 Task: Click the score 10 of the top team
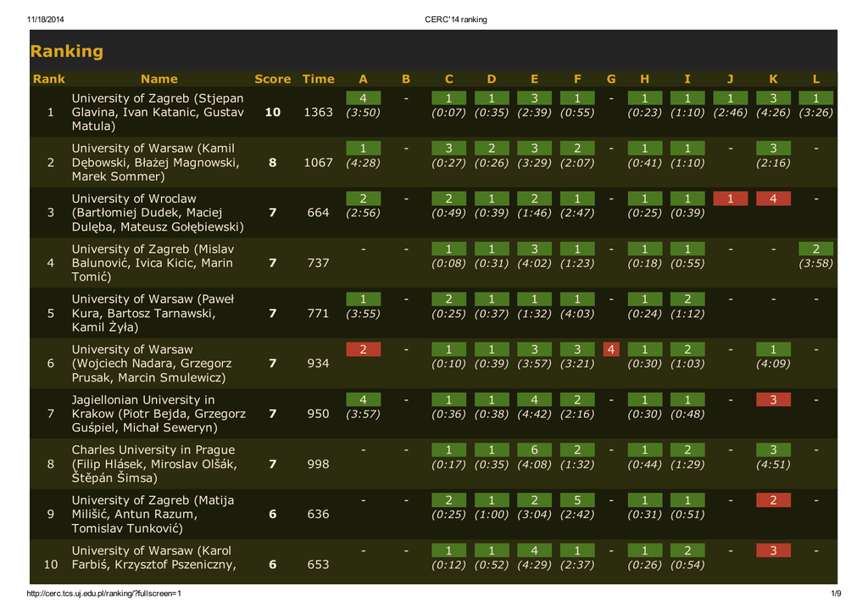click(272, 112)
